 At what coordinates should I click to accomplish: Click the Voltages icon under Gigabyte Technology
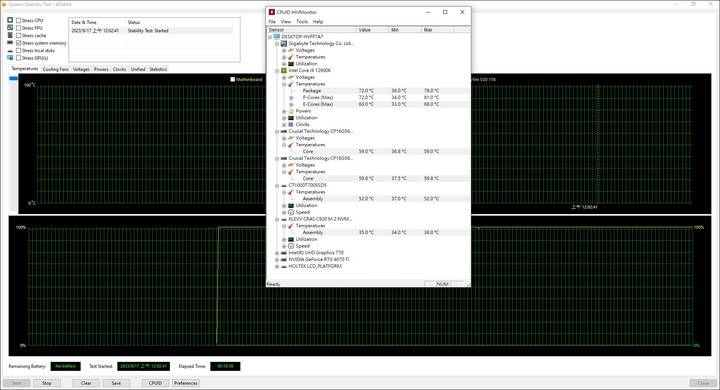pyautogui.click(x=291, y=50)
